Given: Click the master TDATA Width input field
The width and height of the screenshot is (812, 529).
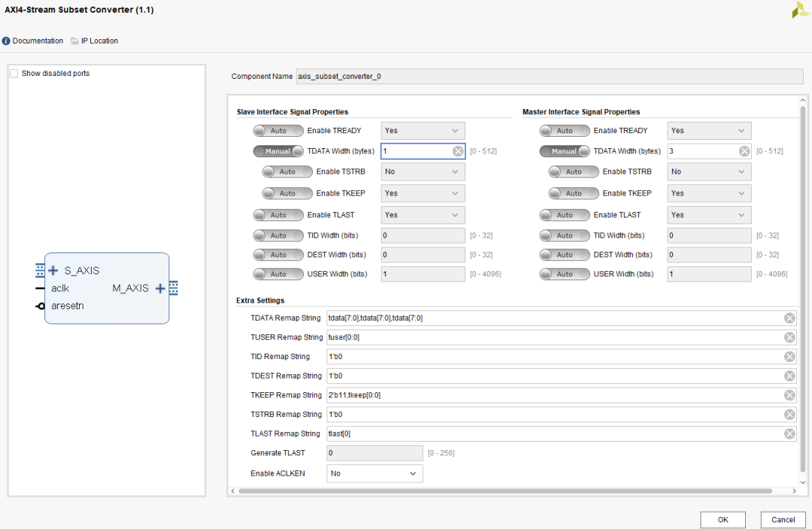Looking at the screenshot, I should [701, 151].
